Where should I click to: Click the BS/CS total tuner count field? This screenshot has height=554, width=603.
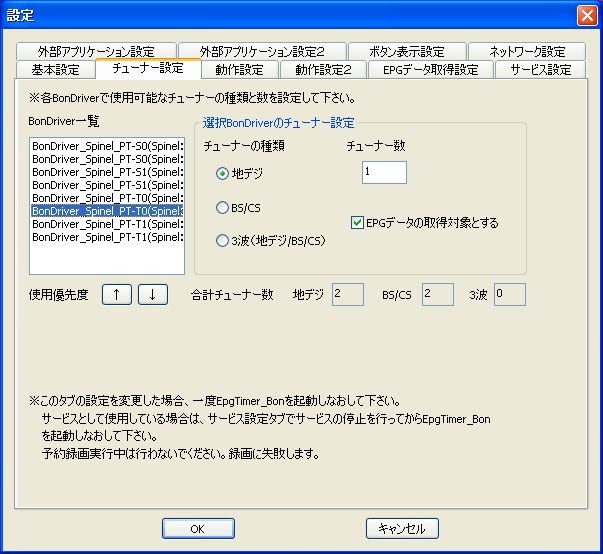coord(438,294)
